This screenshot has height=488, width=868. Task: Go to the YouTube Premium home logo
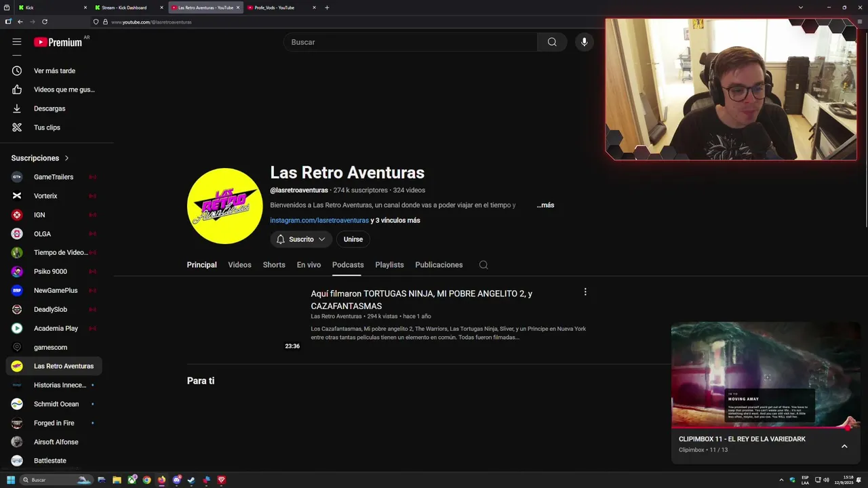click(x=58, y=42)
